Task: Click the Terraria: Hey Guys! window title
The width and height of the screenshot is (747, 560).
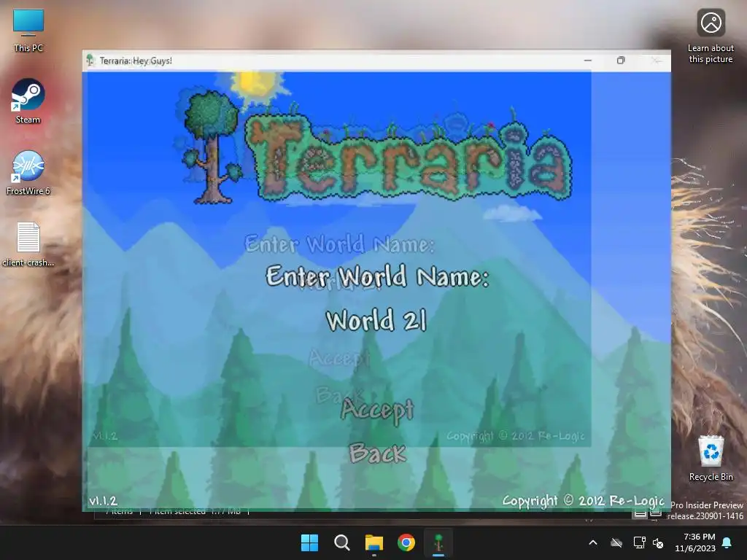Action: tap(136, 61)
